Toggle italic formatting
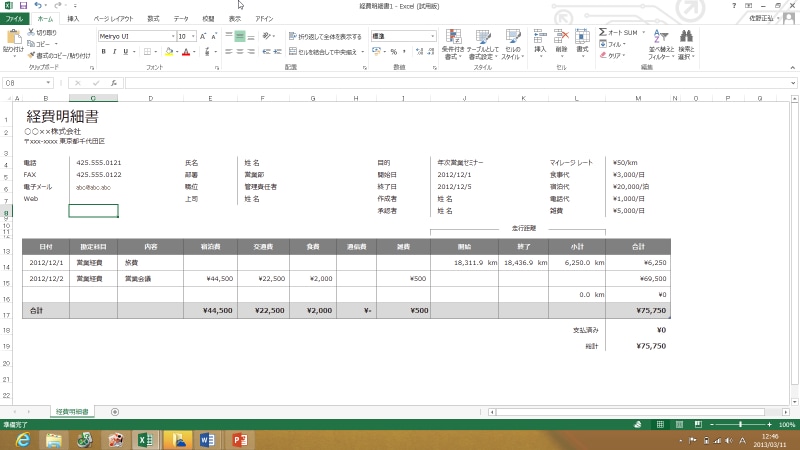Screen dimensions: 800x450 coord(114,52)
